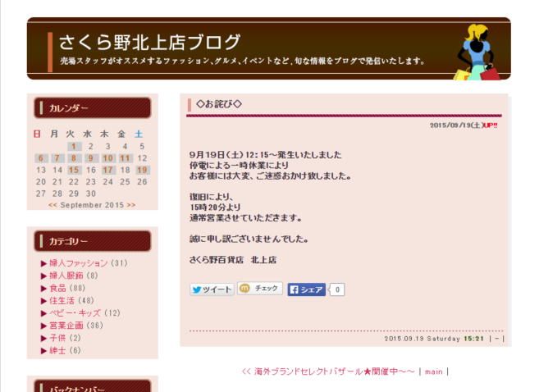Screen dimensions: 539x392
Task: Open calendar date 15
Action: [x=75, y=170]
